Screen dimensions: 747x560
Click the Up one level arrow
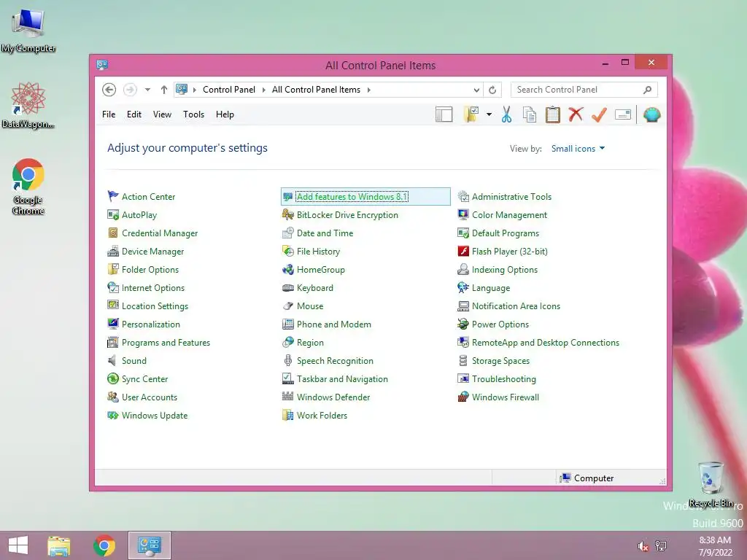(164, 90)
